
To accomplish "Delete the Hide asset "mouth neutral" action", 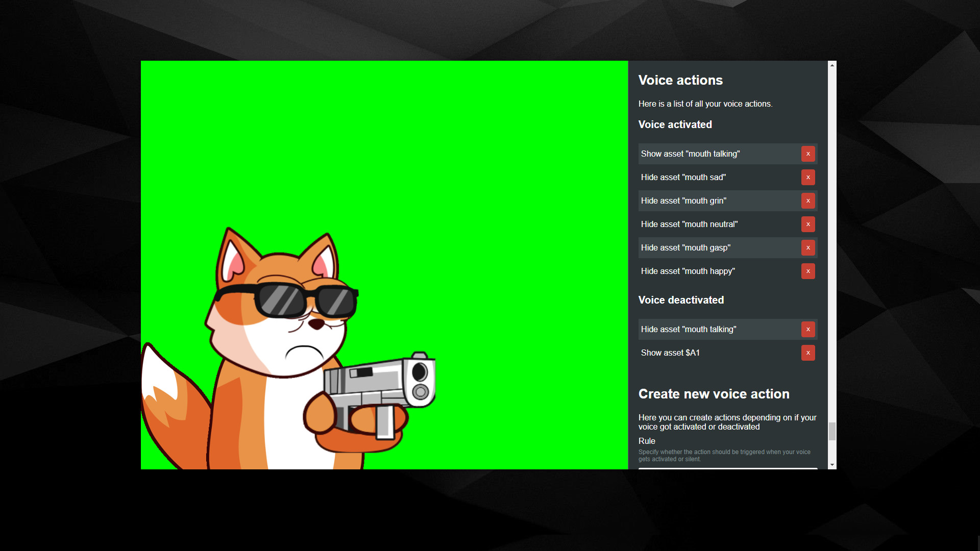I will point(808,224).
